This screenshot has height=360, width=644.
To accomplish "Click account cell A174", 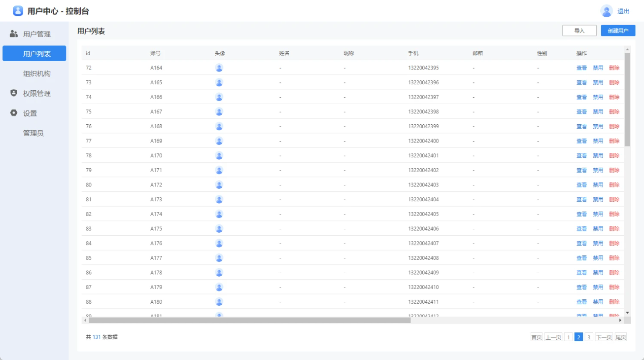I will 156,214.
